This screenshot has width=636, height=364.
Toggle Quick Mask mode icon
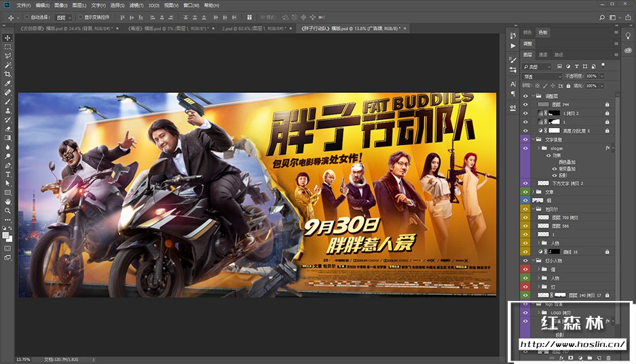[7, 248]
